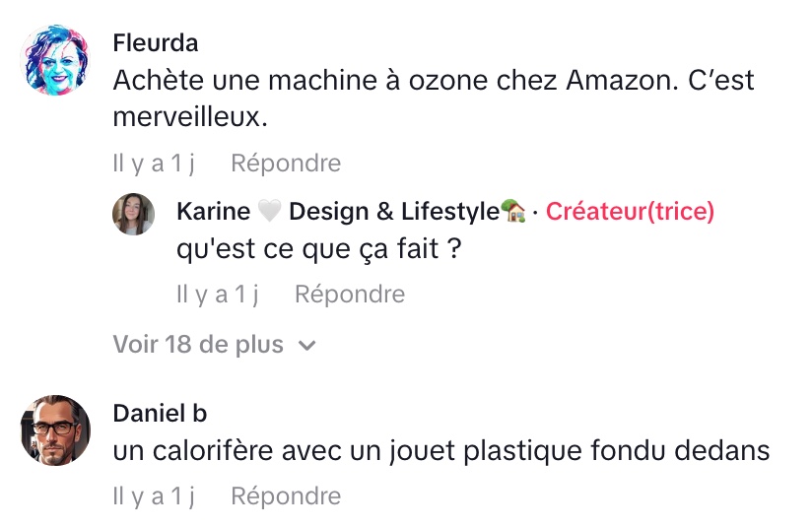Click the pink "Créateur(trice)" badge

(630, 211)
